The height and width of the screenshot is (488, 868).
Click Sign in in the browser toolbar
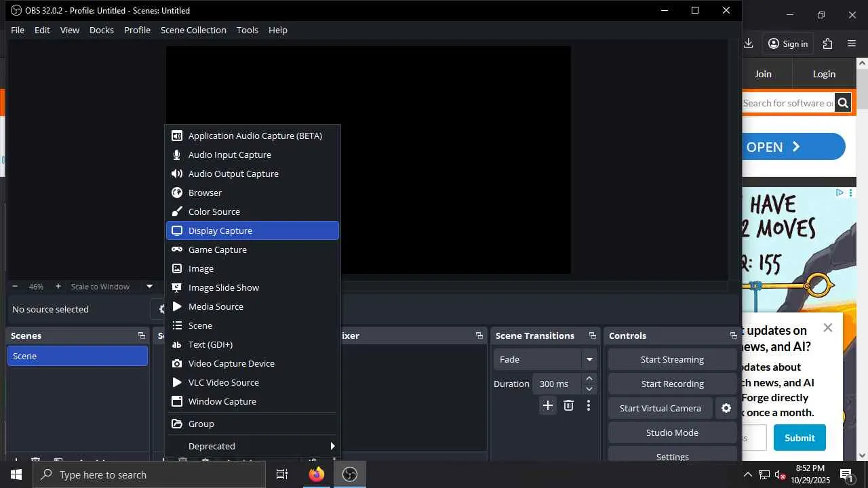tap(788, 43)
